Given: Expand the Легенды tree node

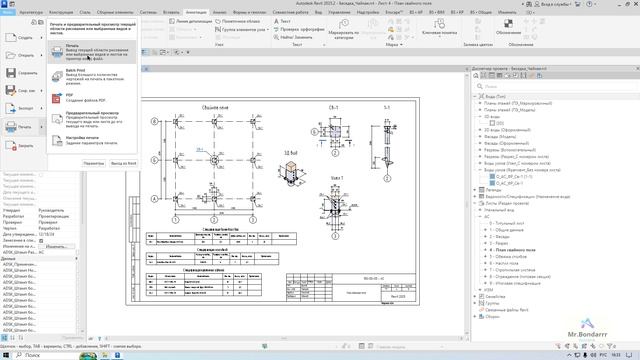Looking at the screenshot, I should (475, 190).
